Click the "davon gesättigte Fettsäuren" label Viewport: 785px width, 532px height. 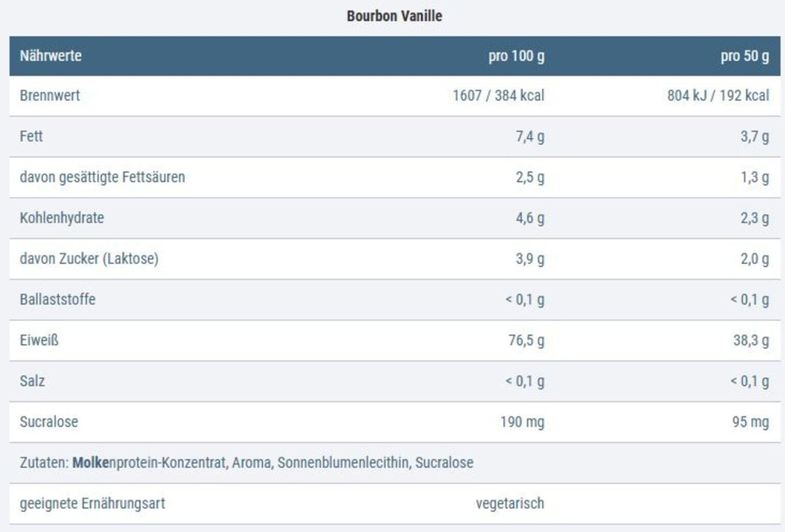(x=102, y=177)
